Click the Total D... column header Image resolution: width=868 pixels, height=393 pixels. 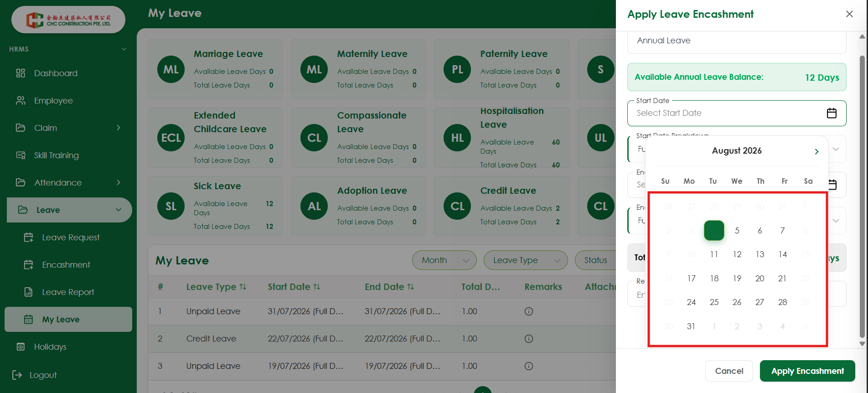(x=480, y=287)
